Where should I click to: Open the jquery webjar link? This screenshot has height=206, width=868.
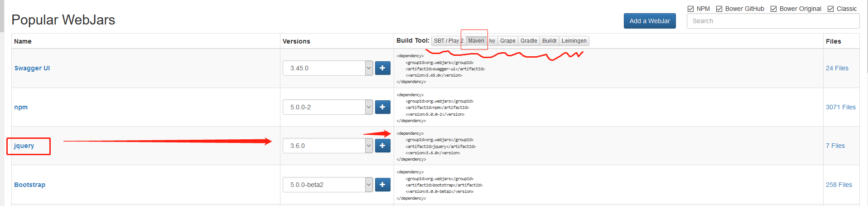[x=24, y=146]
